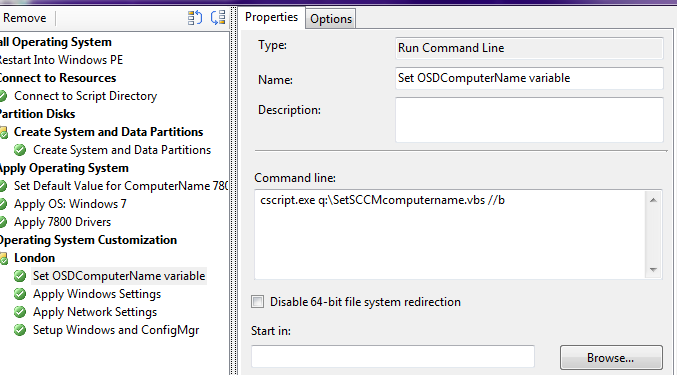Select the Partition Disks group
Image resolution: width=677 pixels, height=375 pixels.
click(37, 114)
